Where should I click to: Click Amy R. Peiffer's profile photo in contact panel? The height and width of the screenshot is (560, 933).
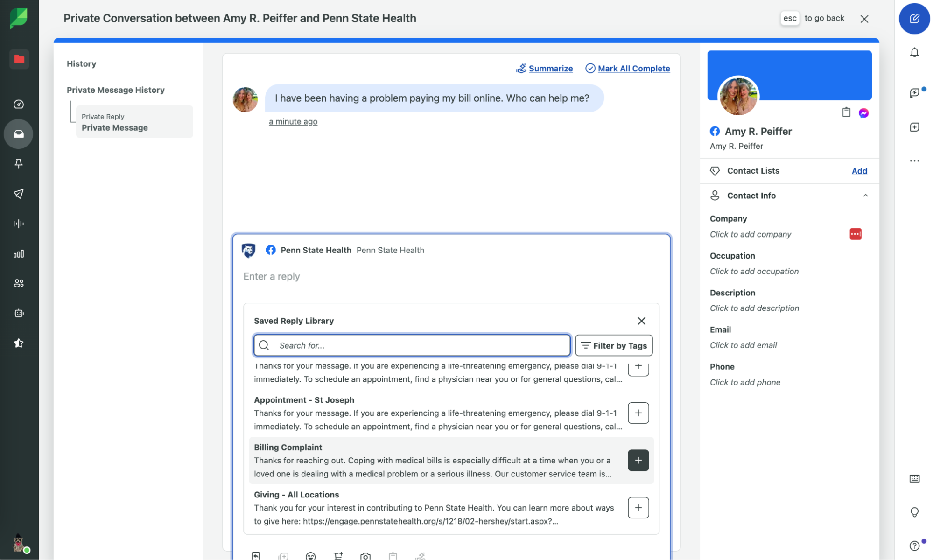coord(738,96)
